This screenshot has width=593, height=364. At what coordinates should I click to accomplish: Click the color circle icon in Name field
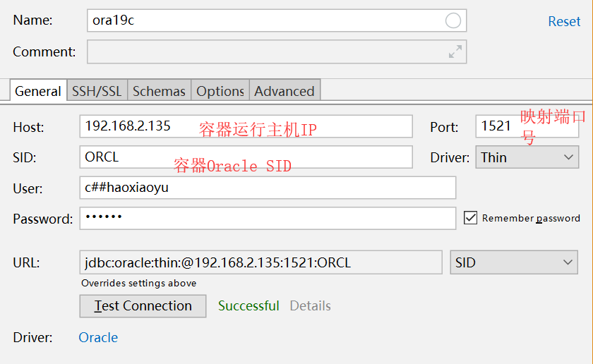453,20
